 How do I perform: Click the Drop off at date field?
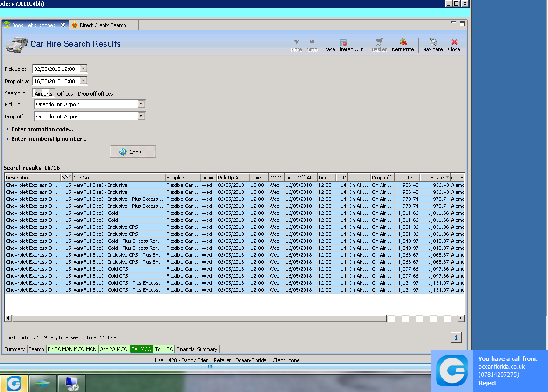(56, 81)
